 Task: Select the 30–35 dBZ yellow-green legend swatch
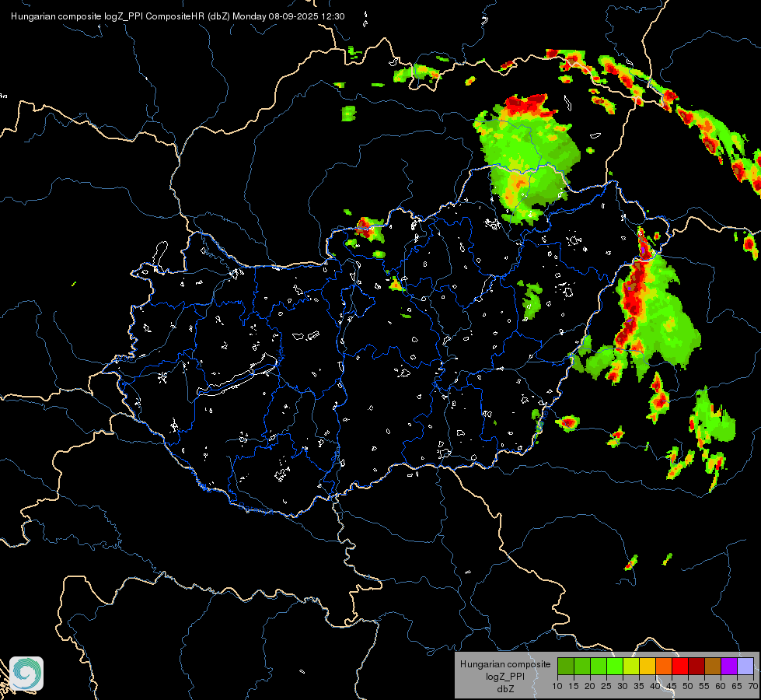[x=631, y=666]
